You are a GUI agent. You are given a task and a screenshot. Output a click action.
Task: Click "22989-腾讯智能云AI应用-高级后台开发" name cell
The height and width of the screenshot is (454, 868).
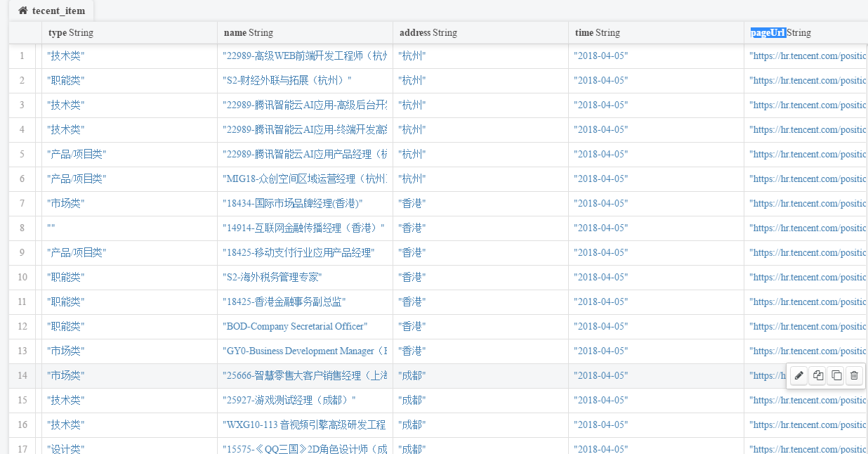305,105
